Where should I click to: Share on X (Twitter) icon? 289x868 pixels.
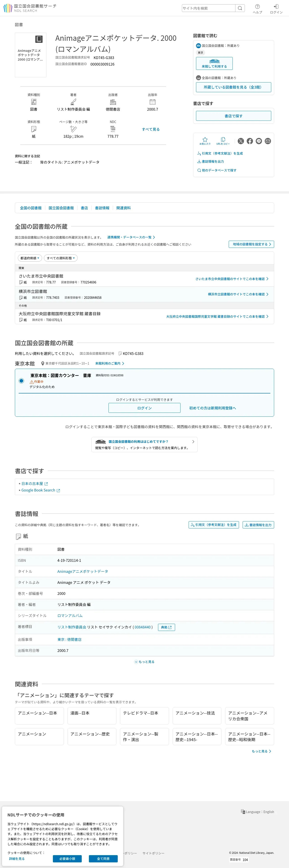point(241,141)
